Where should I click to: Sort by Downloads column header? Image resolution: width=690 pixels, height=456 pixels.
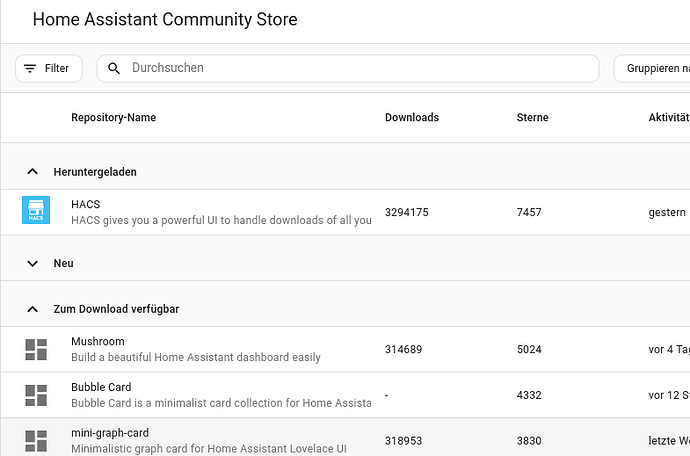[x=412, y=118]
